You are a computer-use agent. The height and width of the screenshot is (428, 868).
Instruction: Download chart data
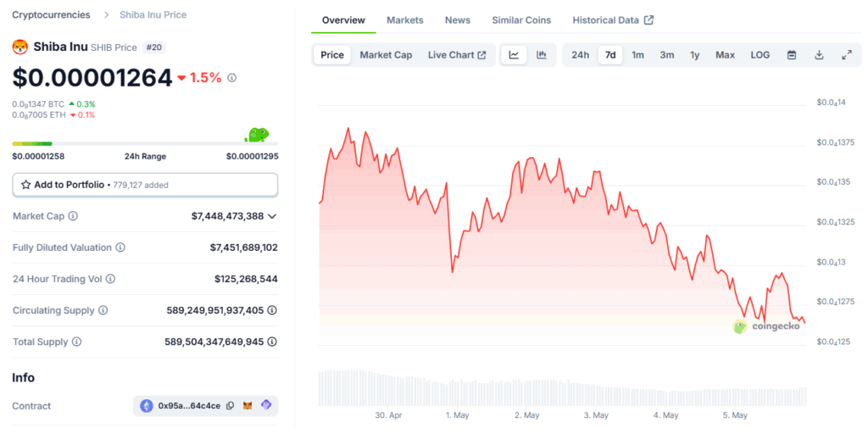click(820, 55)
